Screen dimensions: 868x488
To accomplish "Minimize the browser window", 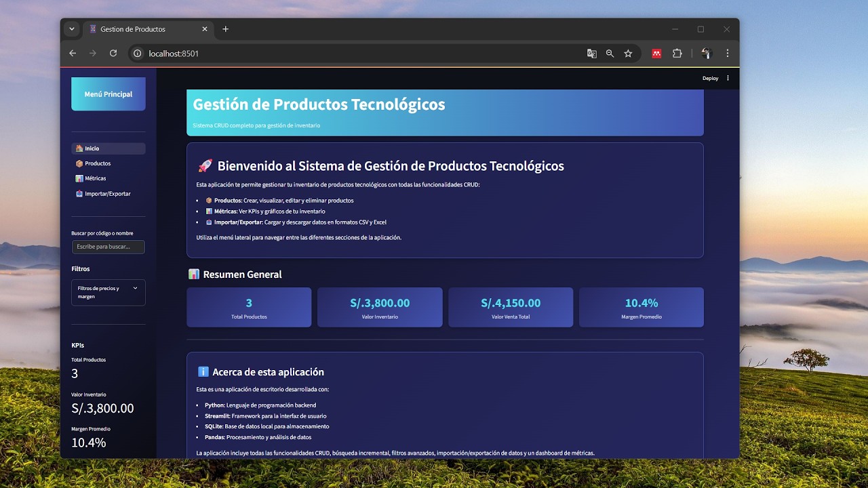I will (x=675, y=29).
